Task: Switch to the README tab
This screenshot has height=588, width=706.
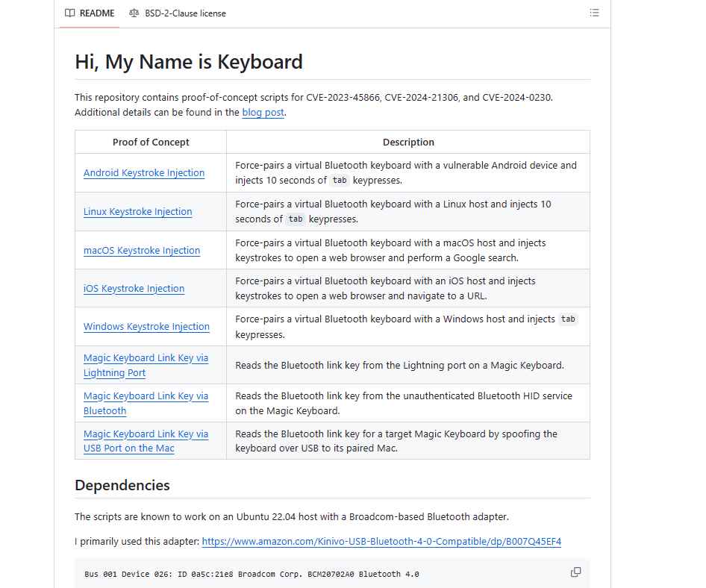Action: pyautogui.click(x=90, y=13)
